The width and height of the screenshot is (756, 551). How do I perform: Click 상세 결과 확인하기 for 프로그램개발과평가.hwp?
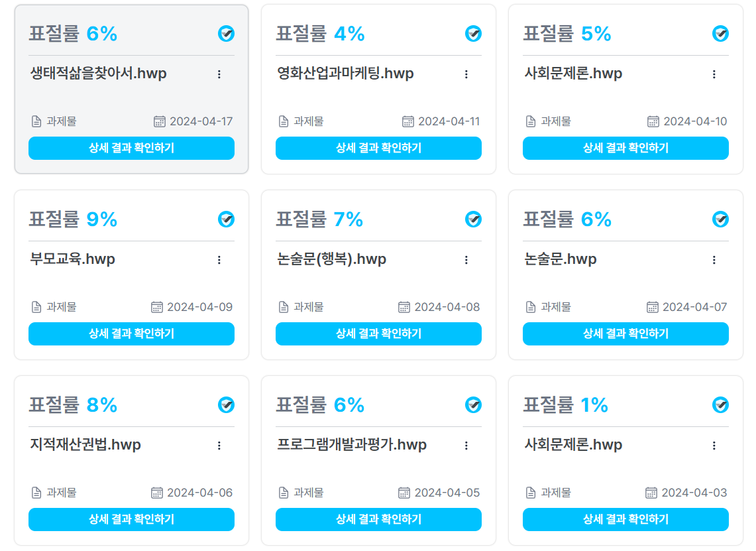point(378,519)
